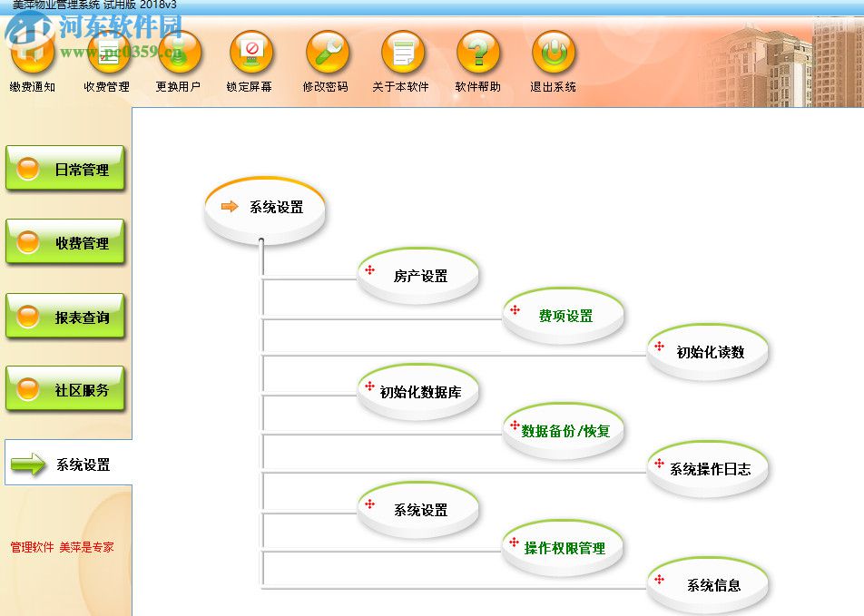Open 房产设置 module
Screen dimensions: 864x616
(x=418, y=275)
